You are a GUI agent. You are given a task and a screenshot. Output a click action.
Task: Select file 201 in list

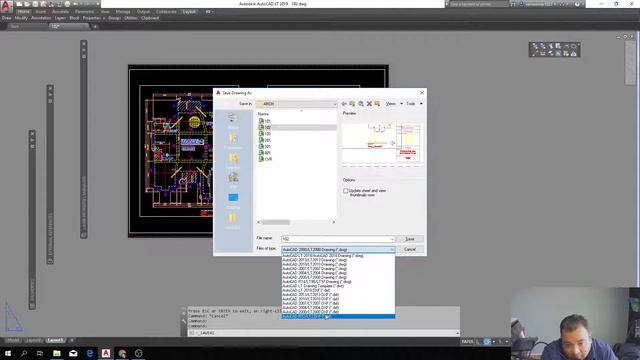click(264, 140)
